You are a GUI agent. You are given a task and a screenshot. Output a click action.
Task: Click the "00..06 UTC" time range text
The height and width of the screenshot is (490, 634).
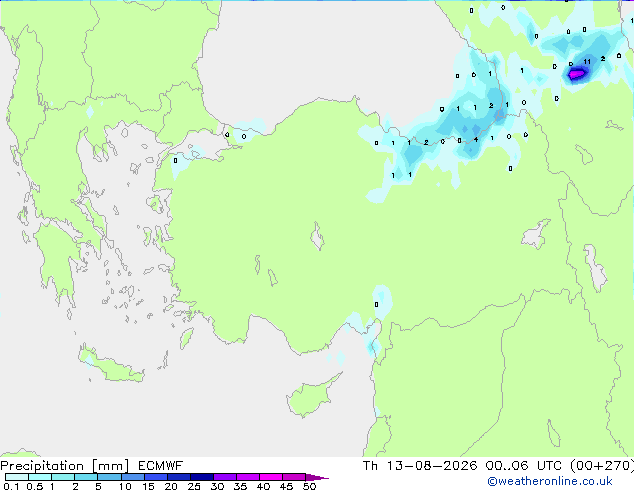pos(524,466)
